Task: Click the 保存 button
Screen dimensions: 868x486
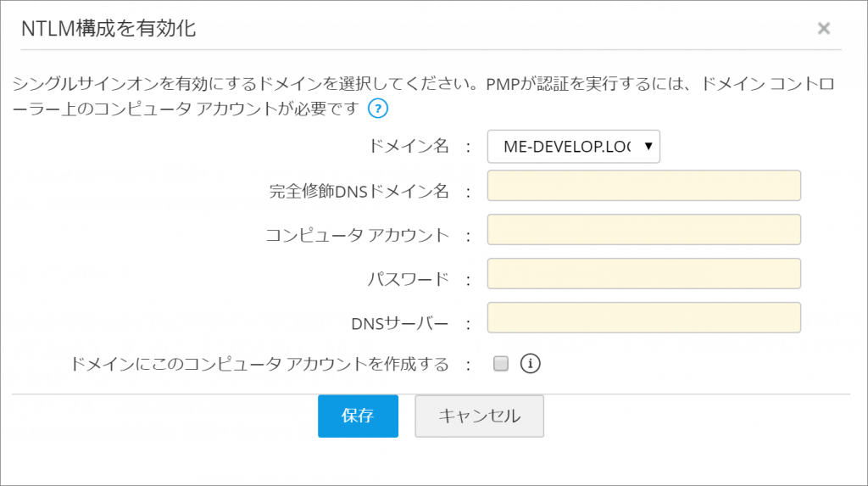Action: coord(358,416)
